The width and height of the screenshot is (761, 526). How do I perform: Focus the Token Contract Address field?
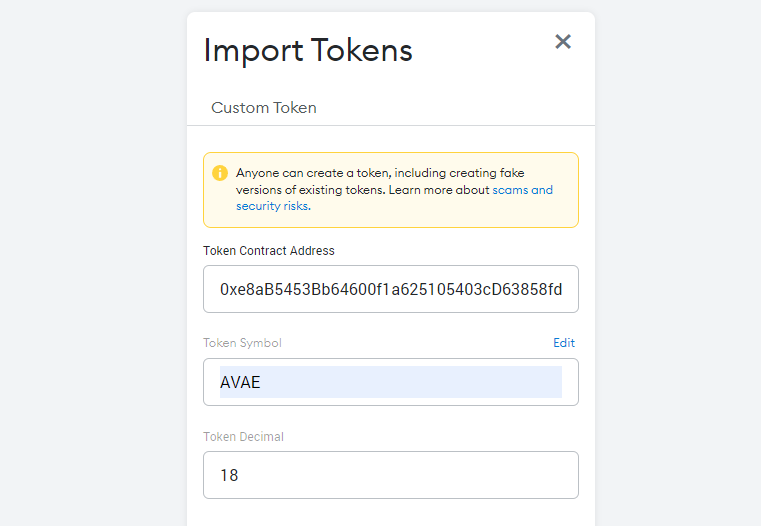[x=391, y=289]
